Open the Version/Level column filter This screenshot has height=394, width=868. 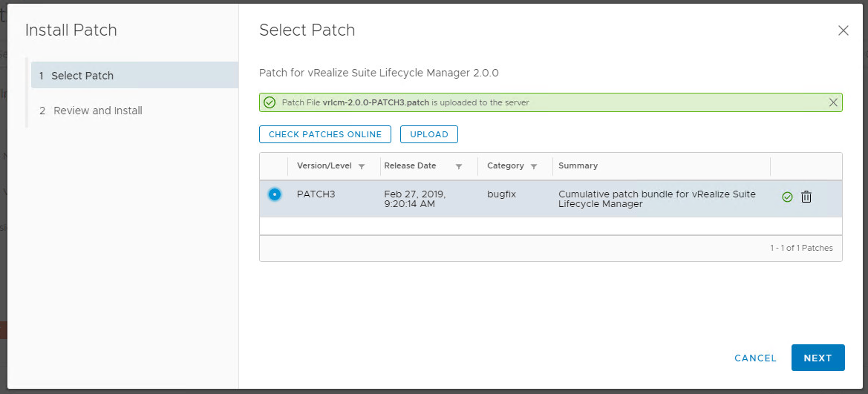pyautogui.click(x=362, y=166)
